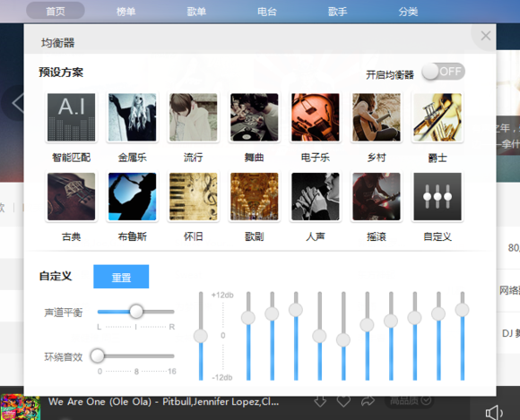
Task: Click the download arrow icon in player bar
Action: pos(320,401)
